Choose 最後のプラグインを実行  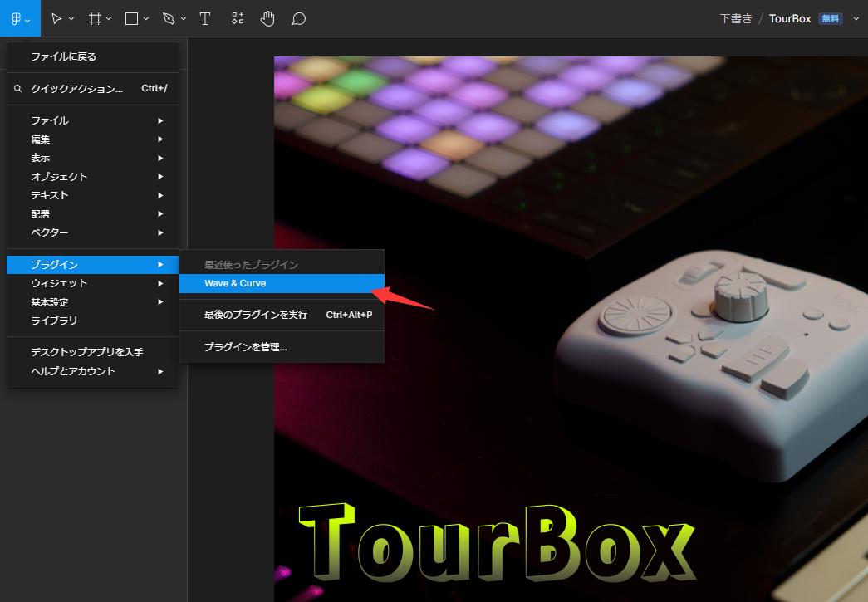point(282,315)
